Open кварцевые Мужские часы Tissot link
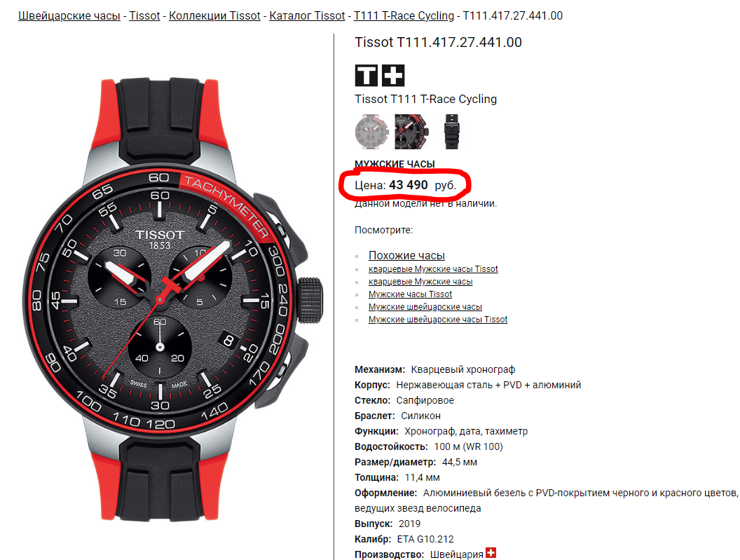 point(433,268)
